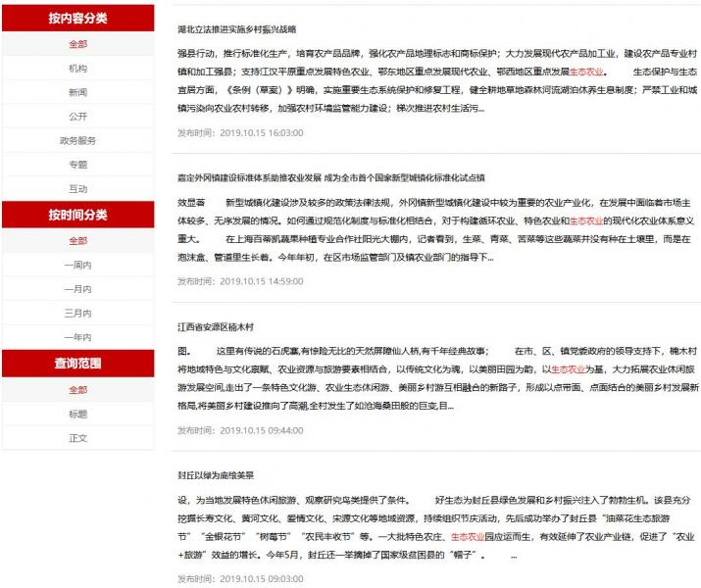Limit results to 一周内

[77, 265]
